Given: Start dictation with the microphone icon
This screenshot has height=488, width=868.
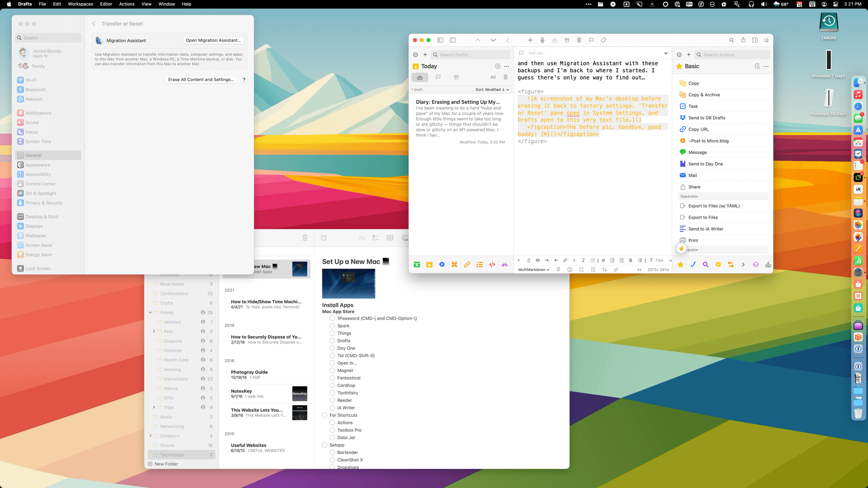Looking at the screenshot, I should (x=542, y=40).
